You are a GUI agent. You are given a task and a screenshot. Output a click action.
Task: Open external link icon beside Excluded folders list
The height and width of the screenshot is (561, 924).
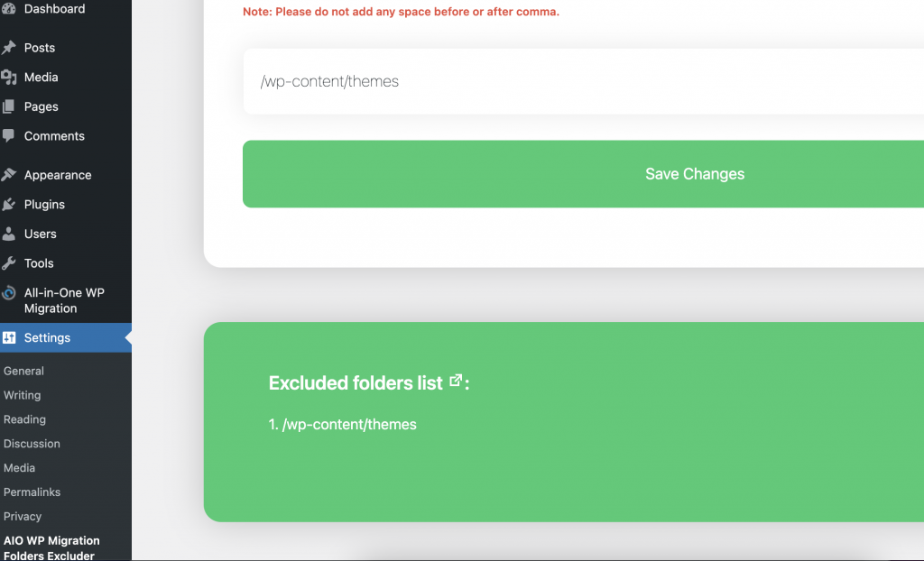coord(456,382)
